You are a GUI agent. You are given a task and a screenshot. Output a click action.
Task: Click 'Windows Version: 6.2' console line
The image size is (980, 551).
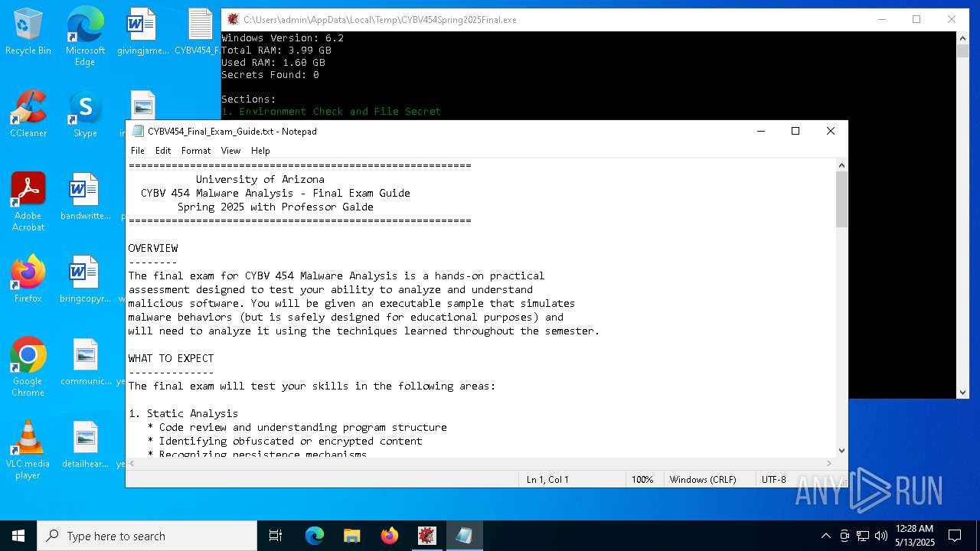283,38
